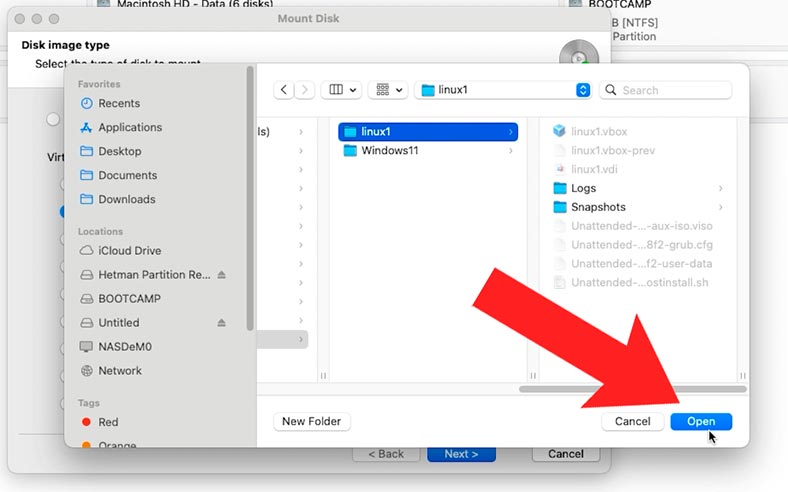
Task: Expand the Logs folder chevron
Action: tap(721, 188)
